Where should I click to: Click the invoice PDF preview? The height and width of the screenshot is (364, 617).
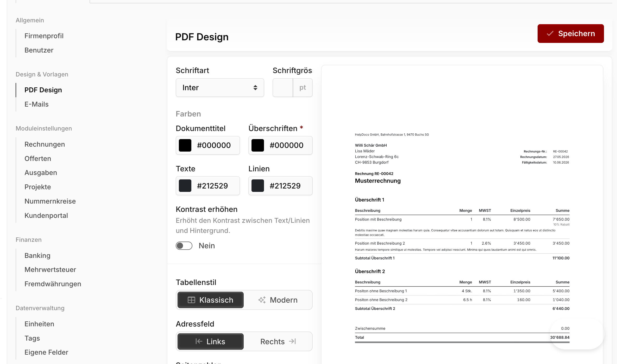(462, 214)
